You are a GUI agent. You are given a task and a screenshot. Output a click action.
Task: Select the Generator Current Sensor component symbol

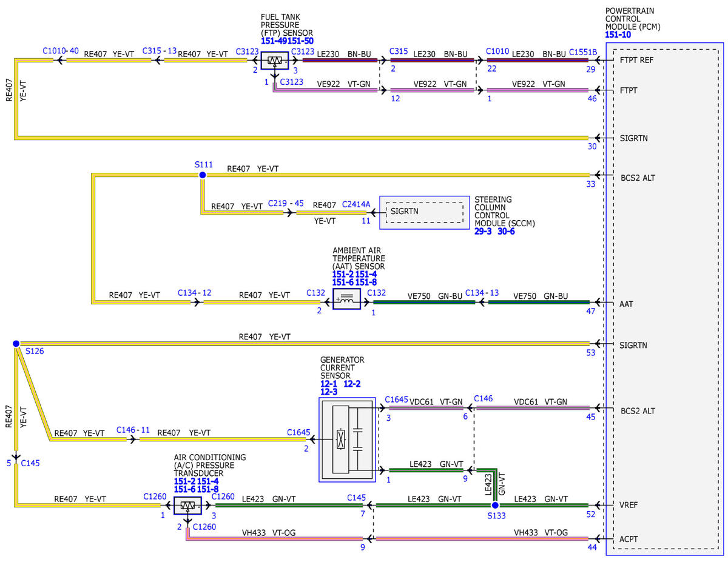coord(347,440)
